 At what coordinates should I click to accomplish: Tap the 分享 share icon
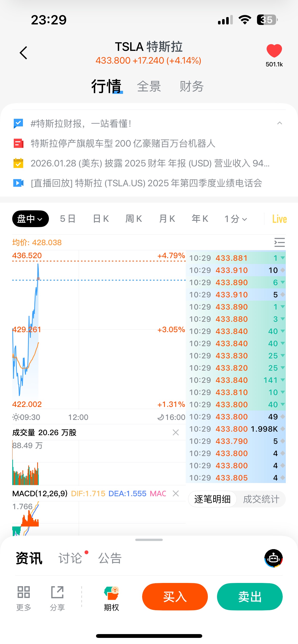coord(57,592)
